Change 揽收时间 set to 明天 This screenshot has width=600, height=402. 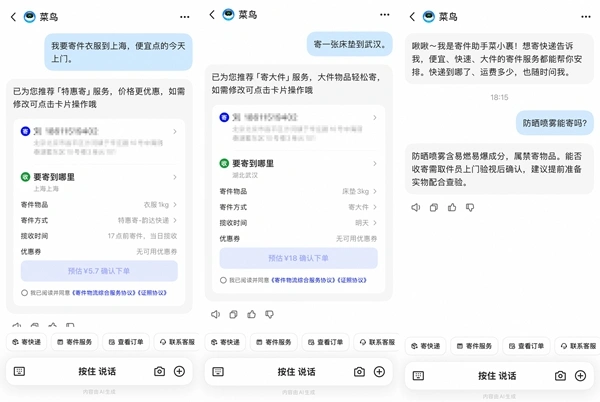tap(298, 223)
